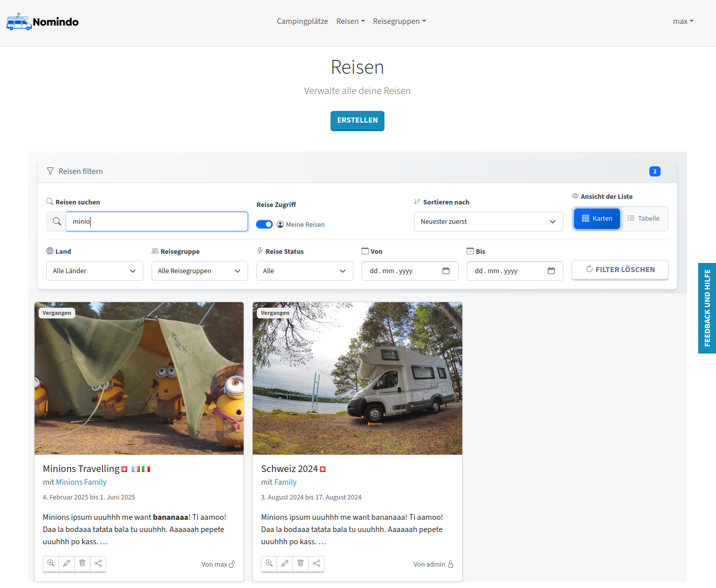Click the French flag on Minions Travelling
Screen dimensions: 716x588
click(136, 469)
